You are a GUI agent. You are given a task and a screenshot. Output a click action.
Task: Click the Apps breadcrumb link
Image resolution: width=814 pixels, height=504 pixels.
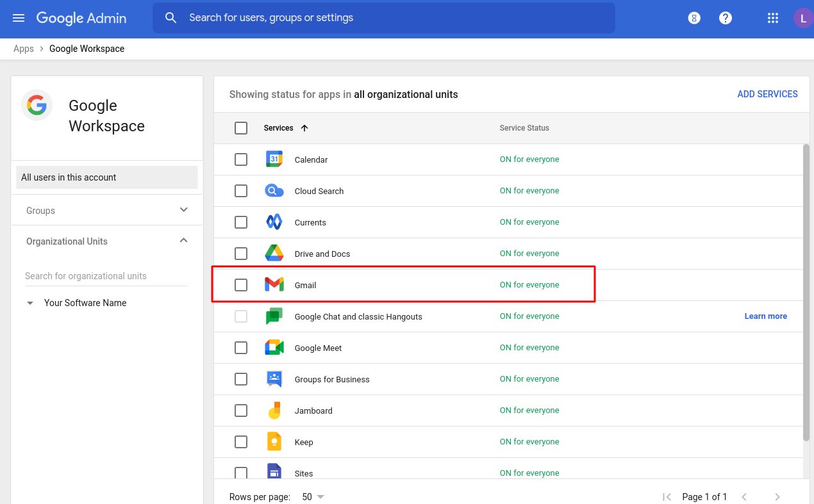pos(24,49)
